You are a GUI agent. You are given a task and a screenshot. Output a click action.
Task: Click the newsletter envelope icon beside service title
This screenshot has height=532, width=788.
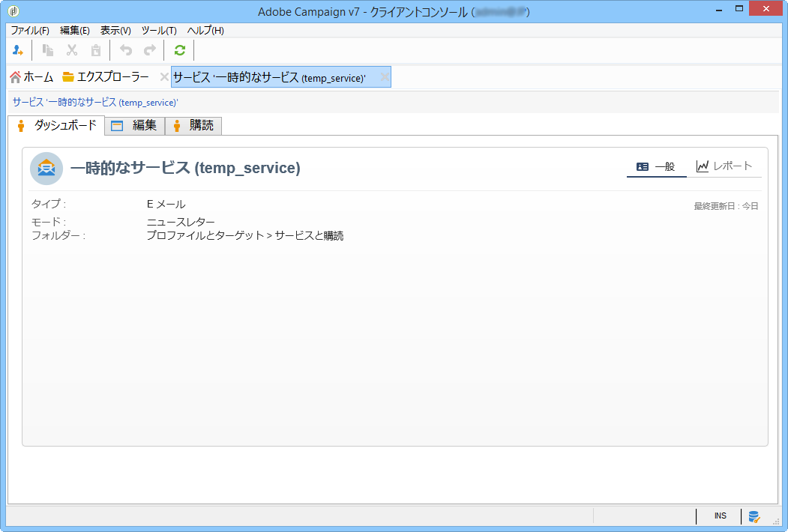click(46, 169)
